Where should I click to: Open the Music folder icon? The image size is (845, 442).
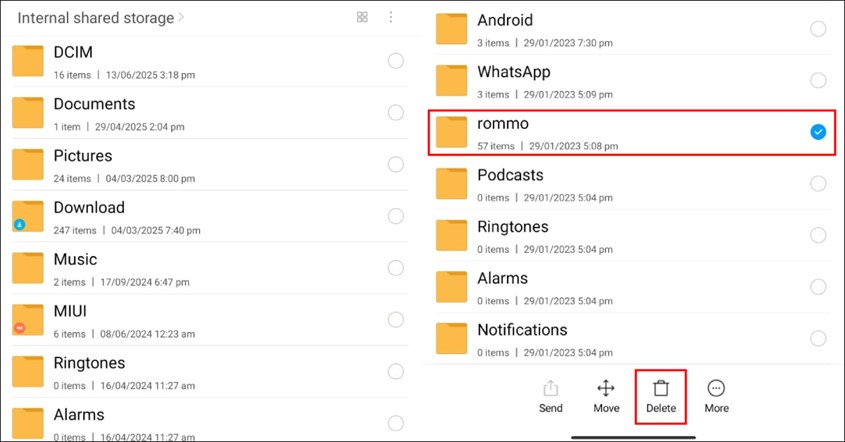[x=27, y=268]
